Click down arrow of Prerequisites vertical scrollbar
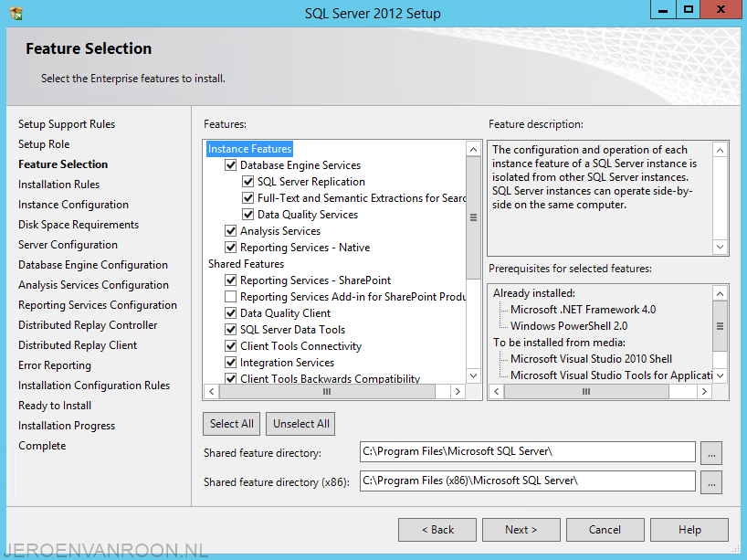This screenshot has height=560, width=747. tap(720, 375)
